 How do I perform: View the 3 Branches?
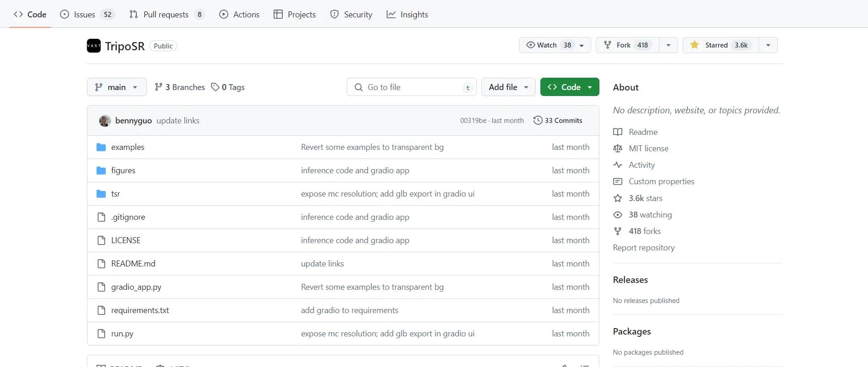tap(180, 87)
